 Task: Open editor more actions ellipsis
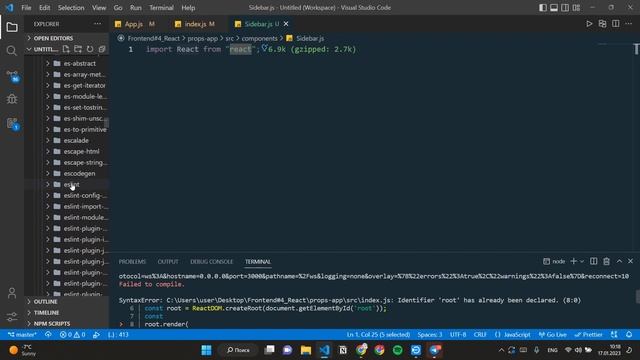click(x=629, y=24)
